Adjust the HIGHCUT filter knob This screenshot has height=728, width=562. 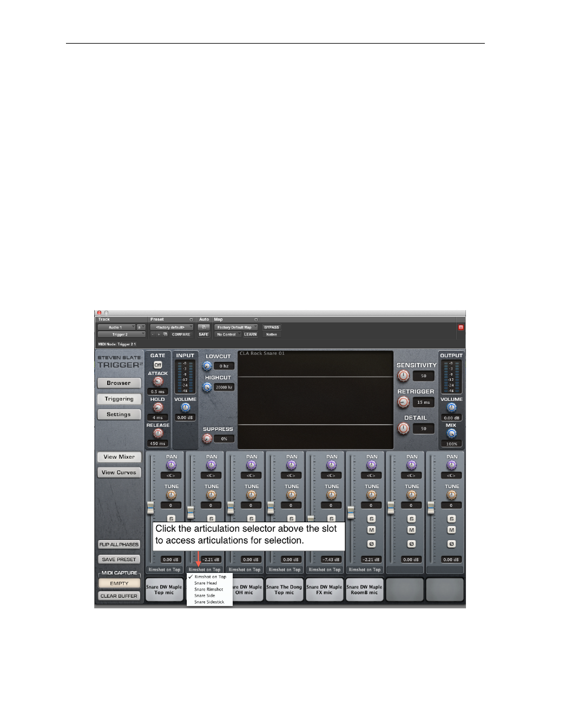(x=207, y=387)
